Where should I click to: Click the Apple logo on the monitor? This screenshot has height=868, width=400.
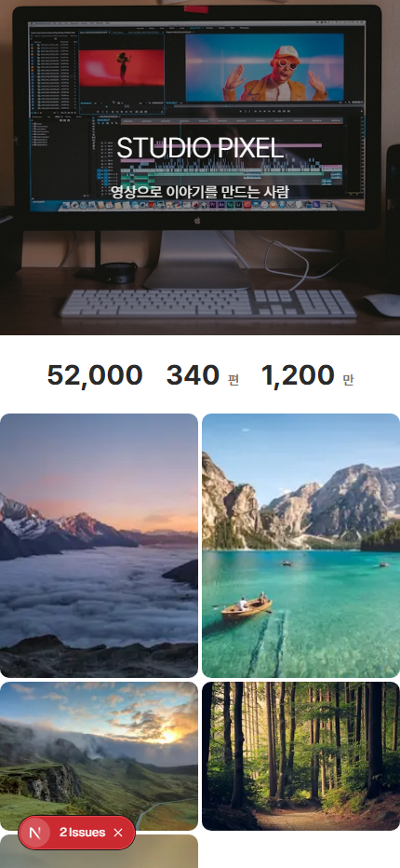pyautogui.click(x=197, y=221)
